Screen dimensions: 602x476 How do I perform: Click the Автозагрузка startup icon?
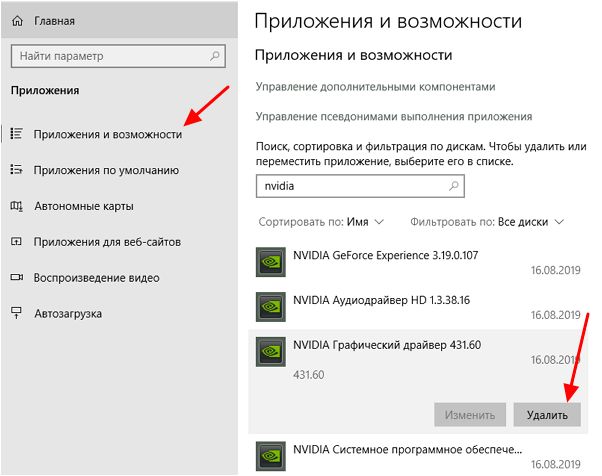coord(16,312)
